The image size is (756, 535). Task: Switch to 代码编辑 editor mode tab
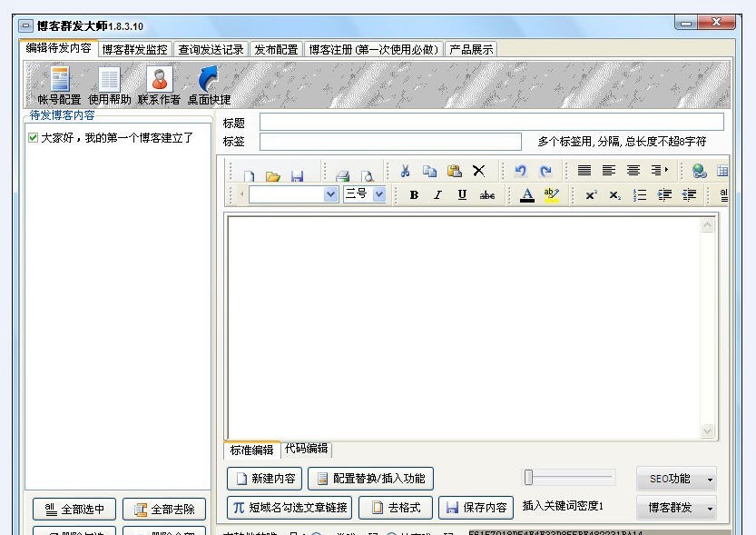306,449
